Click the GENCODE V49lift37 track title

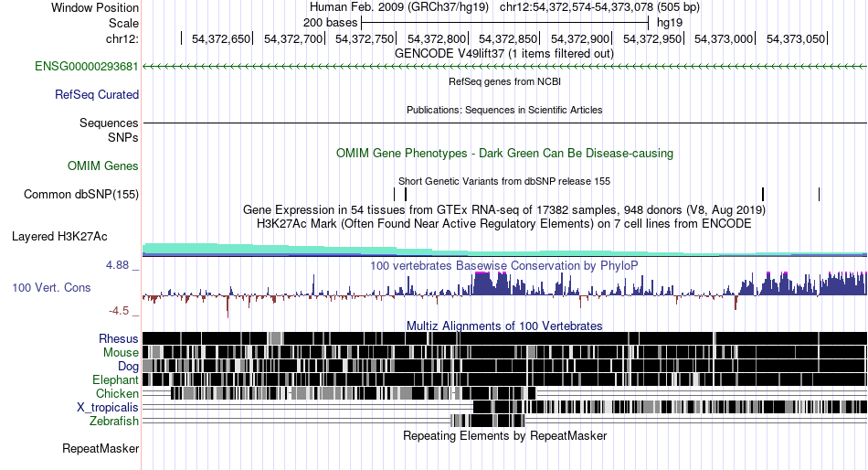[504, 54]
